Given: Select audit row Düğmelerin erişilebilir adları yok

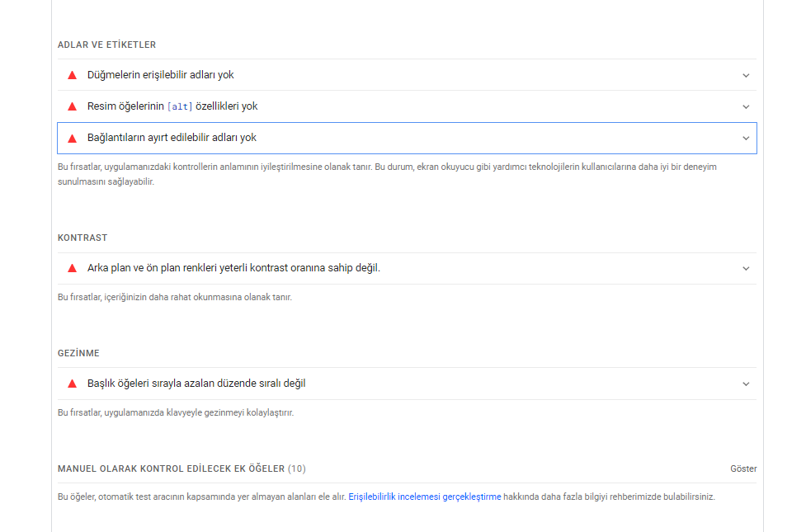Looking at the screenshot, I should tap(407, 75).
